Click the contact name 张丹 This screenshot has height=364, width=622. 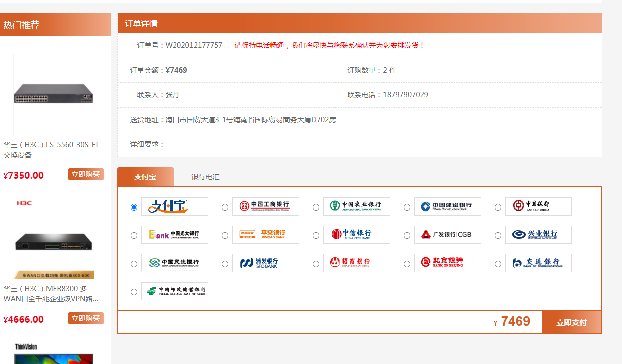point(173,95)
